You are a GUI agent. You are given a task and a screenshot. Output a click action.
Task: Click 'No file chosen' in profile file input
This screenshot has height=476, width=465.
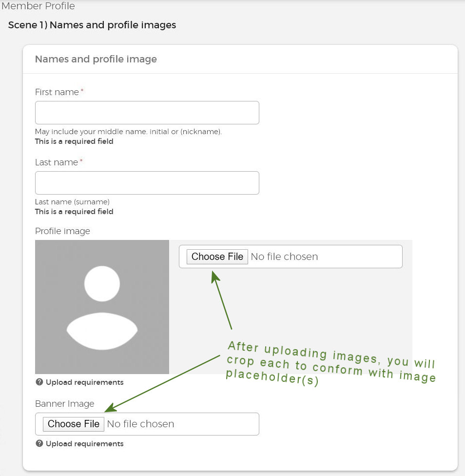tap(284, 257)
